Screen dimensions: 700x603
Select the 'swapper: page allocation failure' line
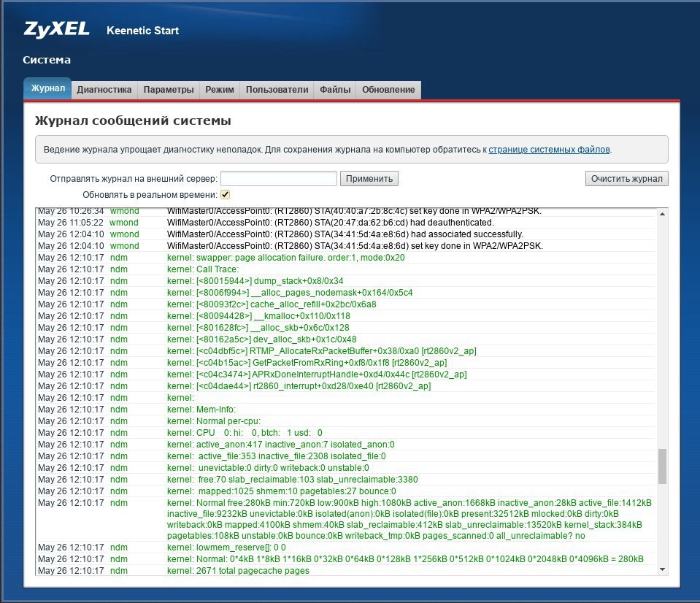click(346, 258)
